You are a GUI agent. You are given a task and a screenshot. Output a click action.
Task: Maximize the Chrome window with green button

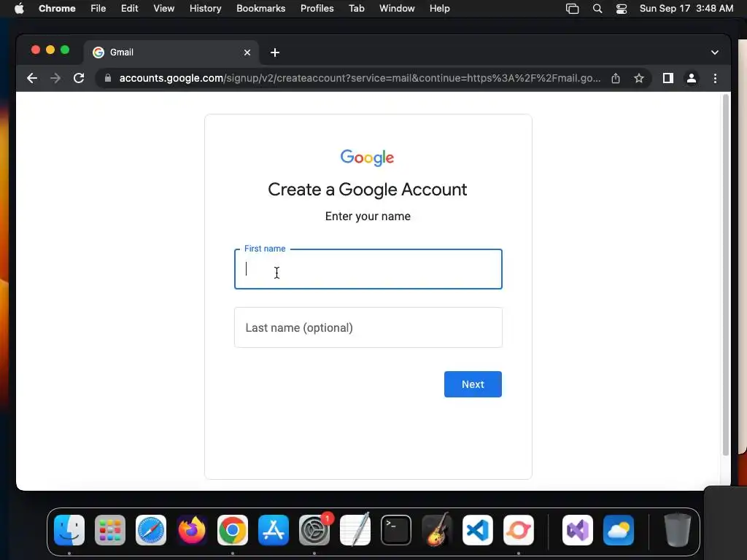[65, 50]
